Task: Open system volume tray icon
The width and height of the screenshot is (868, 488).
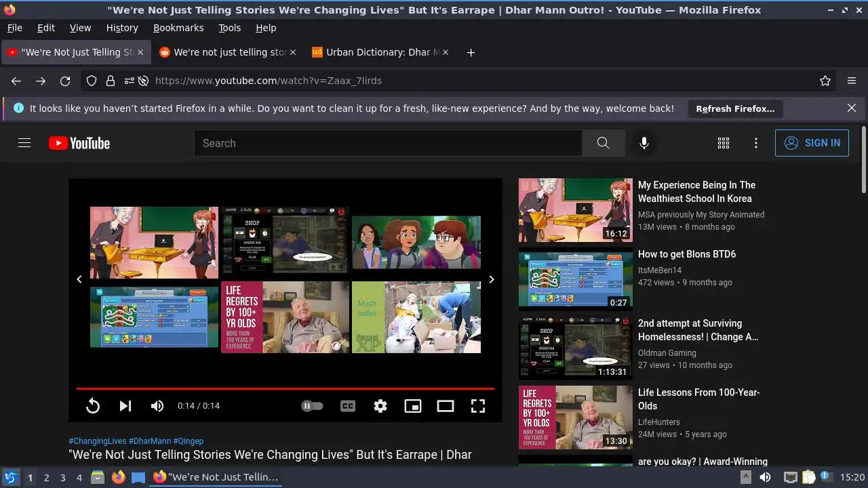Action: [765, 477]
